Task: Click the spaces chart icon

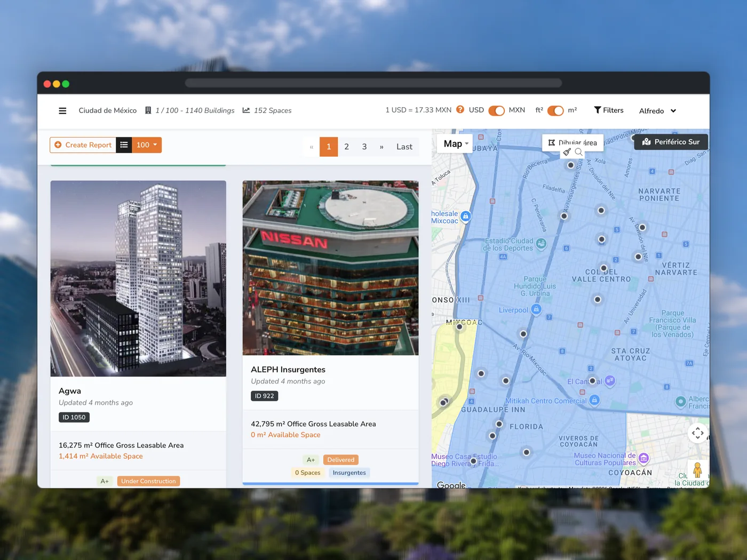Action: tap(246, 110)
